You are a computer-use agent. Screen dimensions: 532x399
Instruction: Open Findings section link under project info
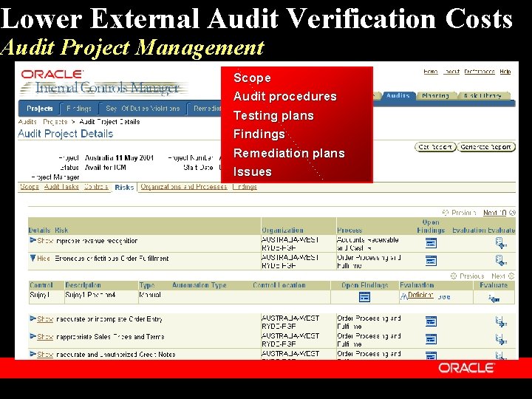click(245, 187)
